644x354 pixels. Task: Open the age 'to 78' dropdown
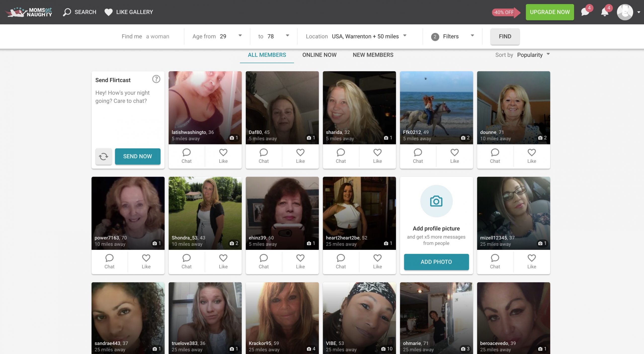(x=274, y=36)
